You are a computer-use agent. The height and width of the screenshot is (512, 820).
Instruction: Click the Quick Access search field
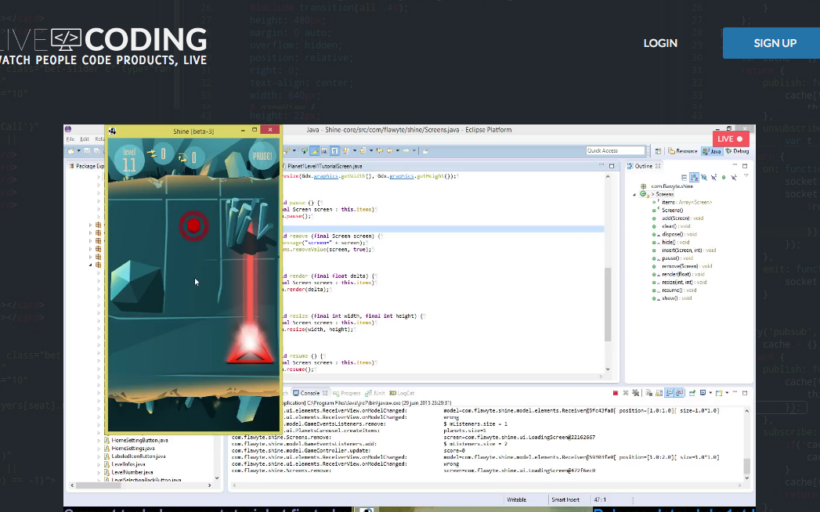coord(616,151)
